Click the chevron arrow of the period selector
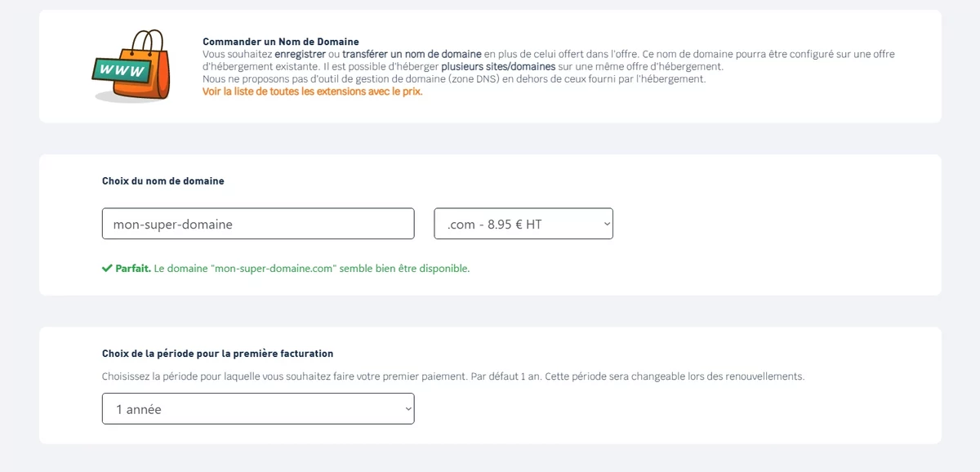Screen dimensions: 980x472 [x=408, y=409]
